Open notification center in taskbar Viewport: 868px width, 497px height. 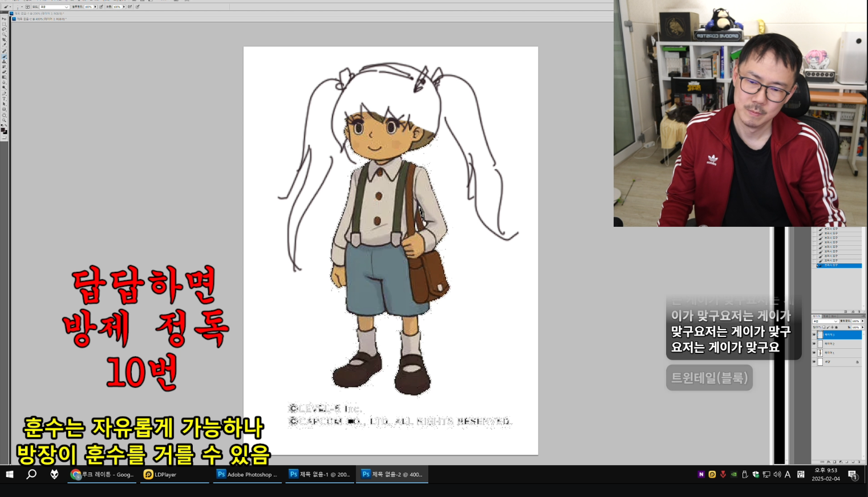pyautogui.click(x=853, y=475)
